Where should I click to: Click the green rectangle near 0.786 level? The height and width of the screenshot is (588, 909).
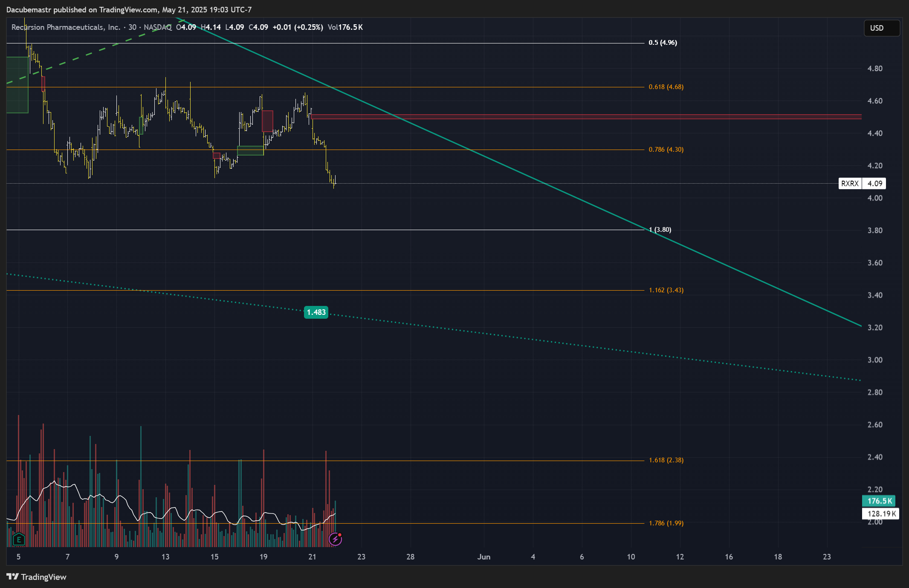[250, 150]
